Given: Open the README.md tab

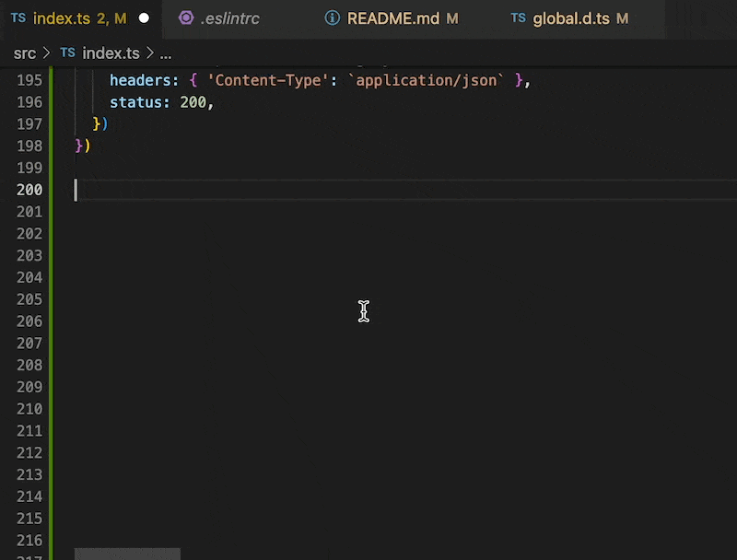Looking at the screenshot, I should 403,18.
